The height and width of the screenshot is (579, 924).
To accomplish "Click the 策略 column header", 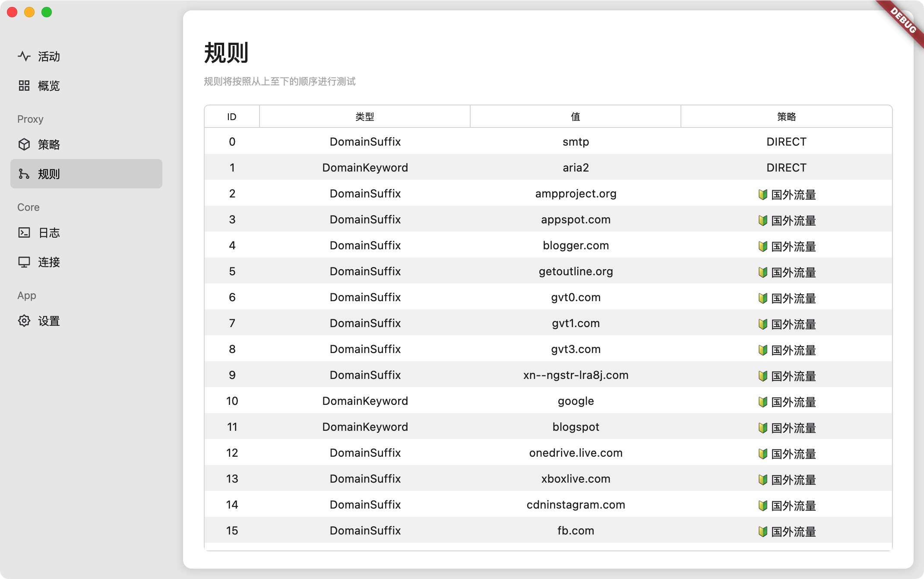I will [786, 117].
